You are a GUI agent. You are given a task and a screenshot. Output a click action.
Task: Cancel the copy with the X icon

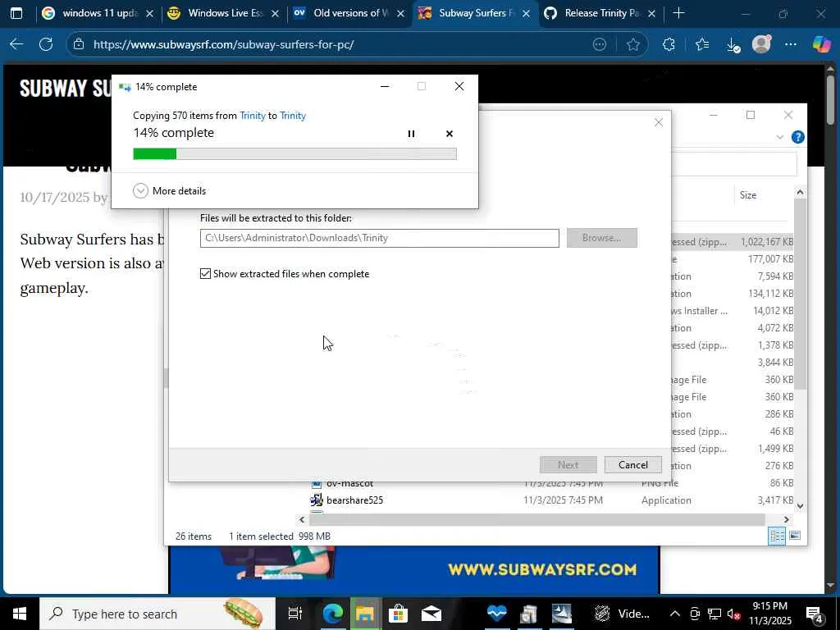(x=450, y=134)
